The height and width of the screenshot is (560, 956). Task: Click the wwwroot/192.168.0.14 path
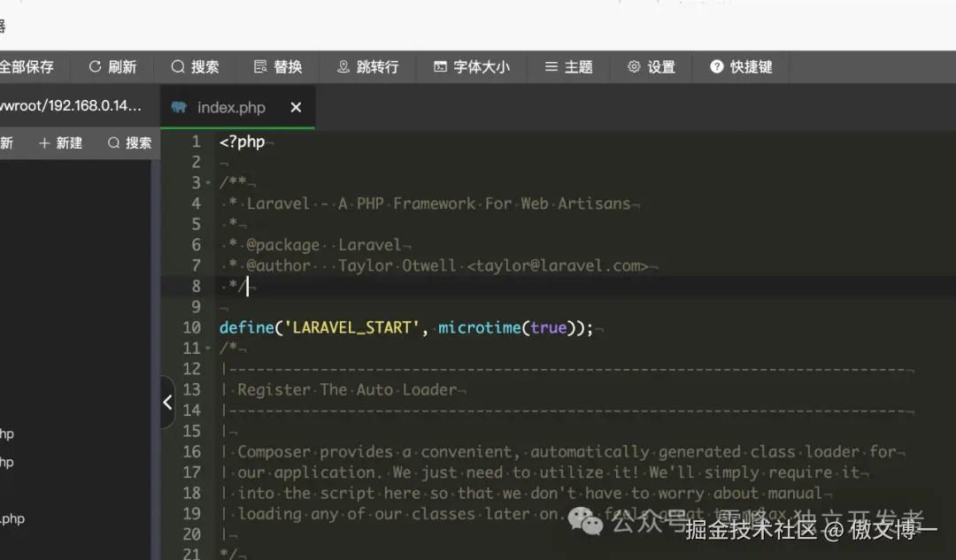(x=71, y=105)
